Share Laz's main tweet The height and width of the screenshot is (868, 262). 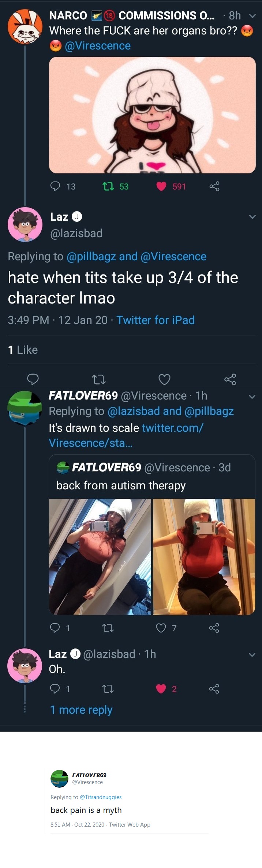[230, 379]
